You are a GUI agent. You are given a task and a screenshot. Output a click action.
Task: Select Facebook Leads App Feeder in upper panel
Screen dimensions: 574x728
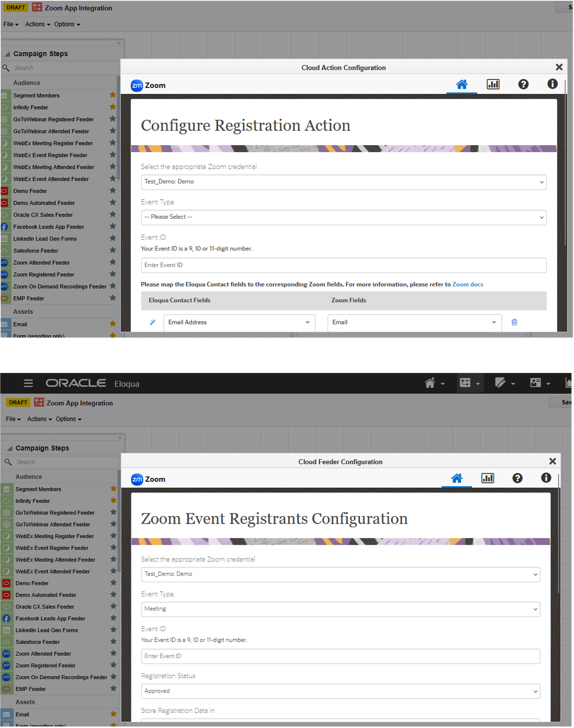click(x=49, y=227)
